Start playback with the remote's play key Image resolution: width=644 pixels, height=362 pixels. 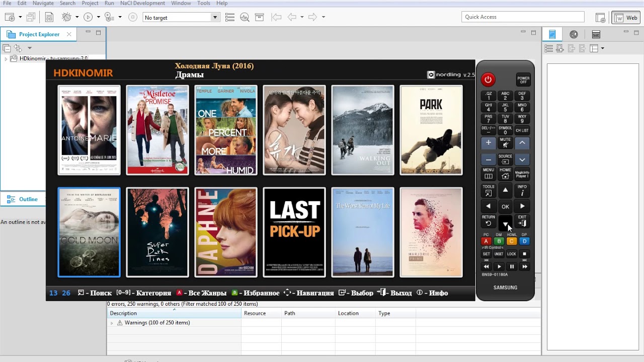point(499,266)
